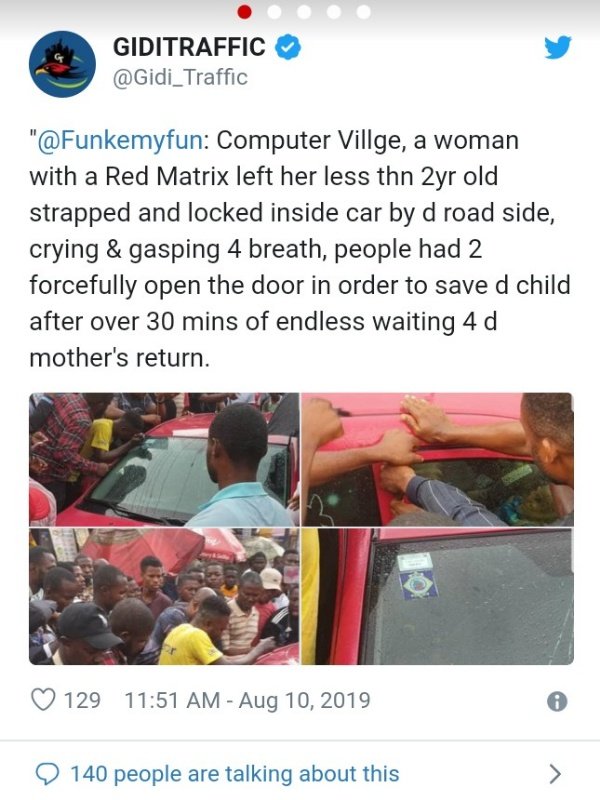
Task: Jump to the last carousel dot
Action: 364,12
